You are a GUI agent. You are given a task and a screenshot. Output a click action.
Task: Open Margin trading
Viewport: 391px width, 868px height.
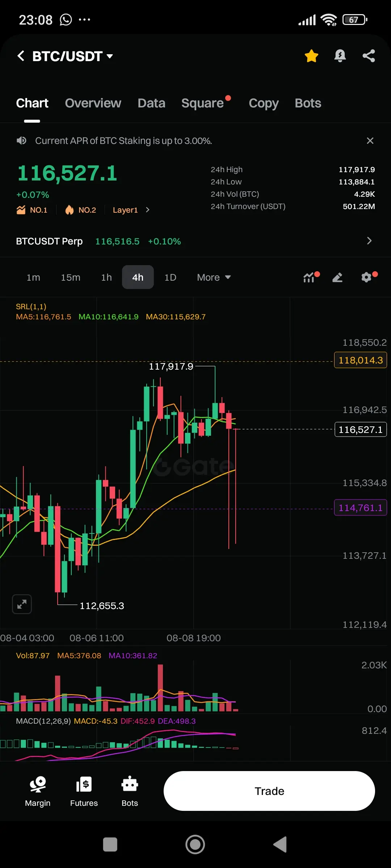coord(38,791)
